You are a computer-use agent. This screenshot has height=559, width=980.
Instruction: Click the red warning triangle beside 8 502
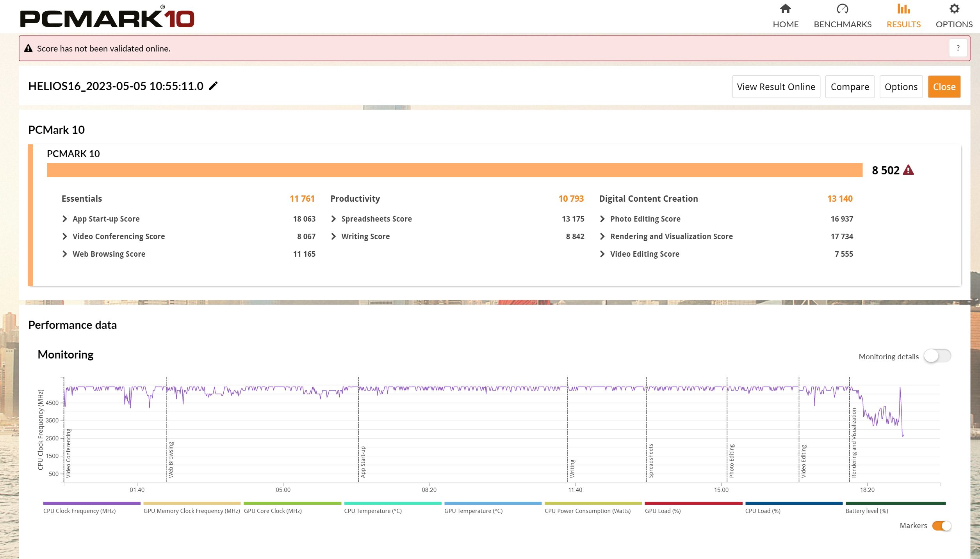click(x=908, y=170)
